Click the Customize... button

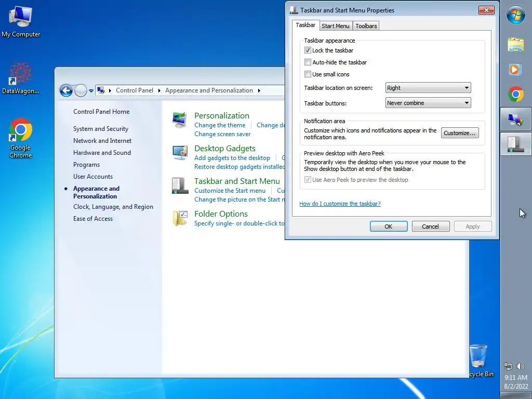click(x=460, y=133)
